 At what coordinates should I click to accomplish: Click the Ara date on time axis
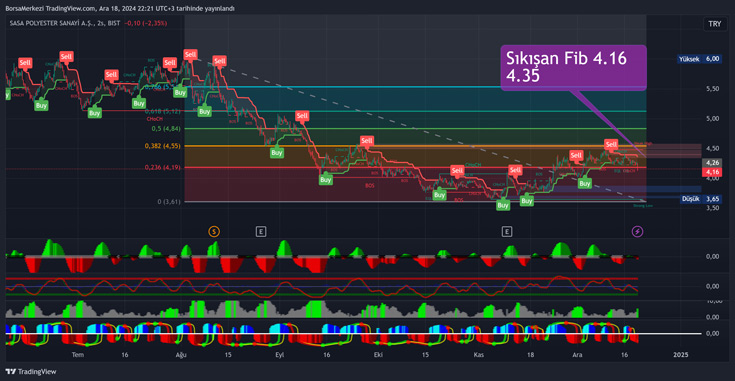point(578,355)
